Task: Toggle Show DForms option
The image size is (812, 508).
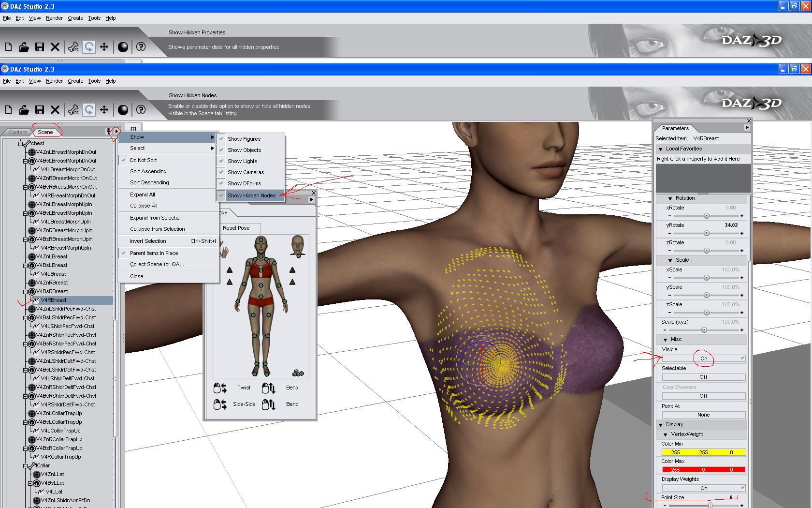Action: (x=251, y=183)
